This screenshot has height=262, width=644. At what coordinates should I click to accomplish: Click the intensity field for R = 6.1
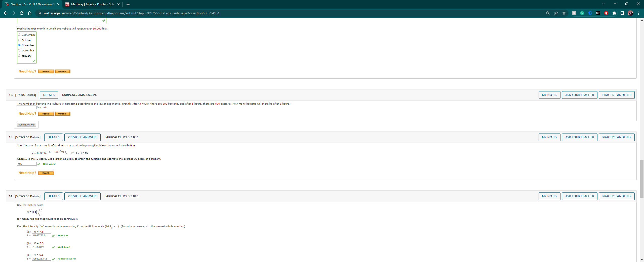(41, 259)
